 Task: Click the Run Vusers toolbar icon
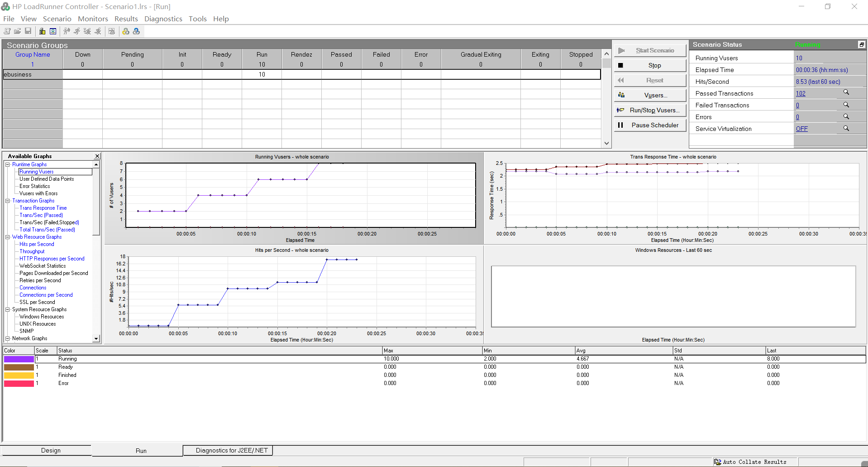tap(77, 31)
